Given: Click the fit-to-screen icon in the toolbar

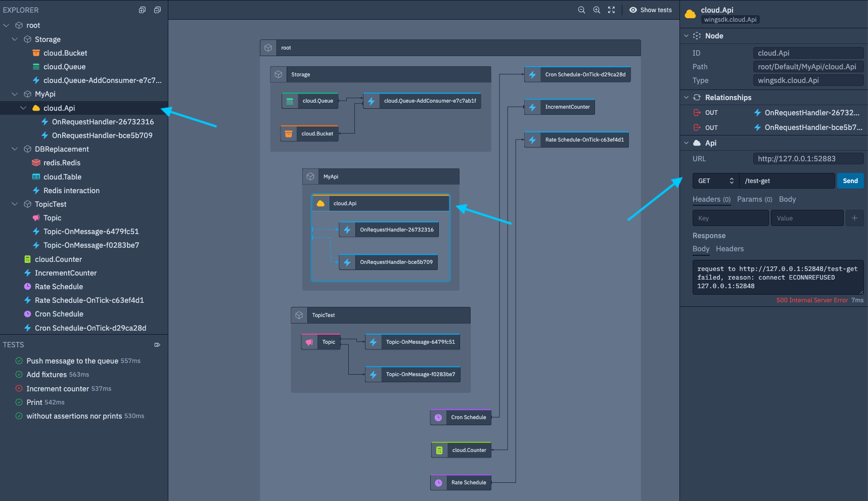Looking at the screenshot, I should [x=612, y=10].
